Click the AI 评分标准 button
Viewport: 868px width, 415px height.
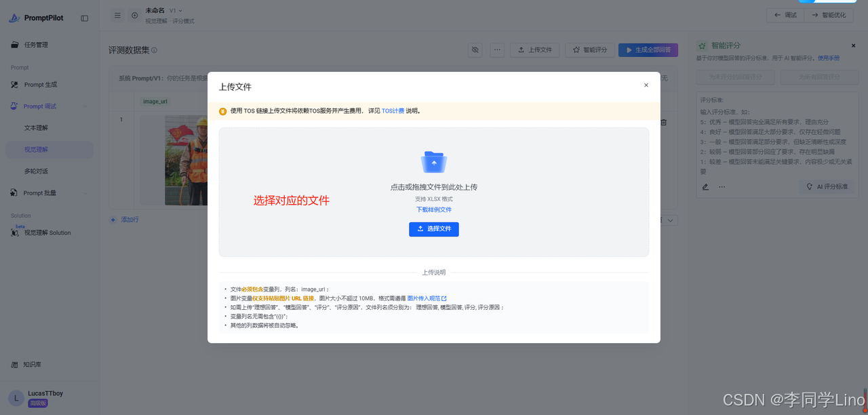(827, 186)
